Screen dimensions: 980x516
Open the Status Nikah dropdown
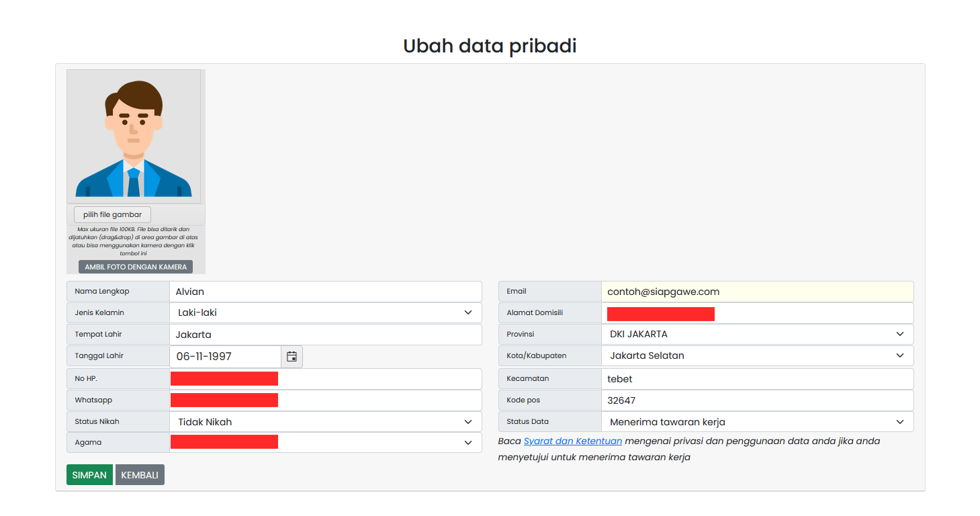click(326, 422)
